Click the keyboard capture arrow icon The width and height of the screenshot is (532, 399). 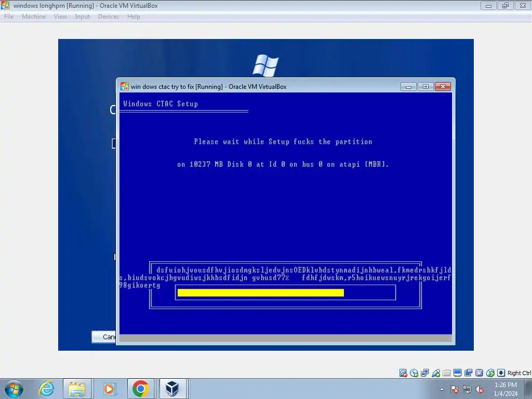coord(501,373)
